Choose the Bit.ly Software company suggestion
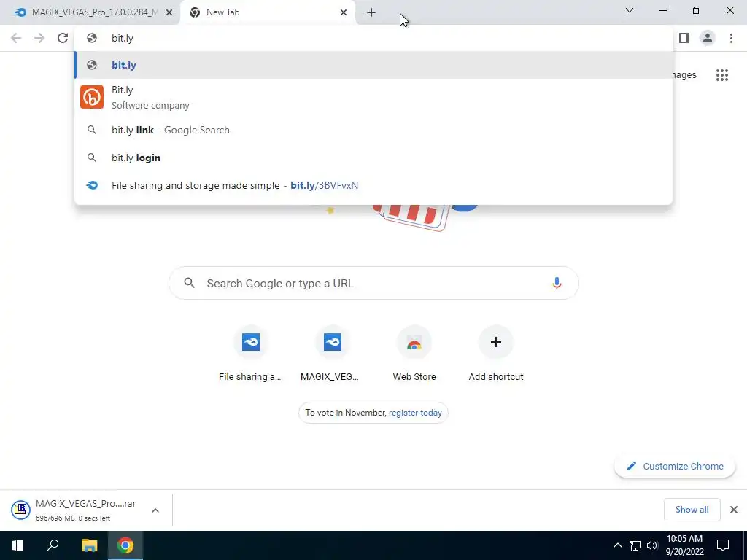This screenshot has width=747, height=560. tap(373, 97)
